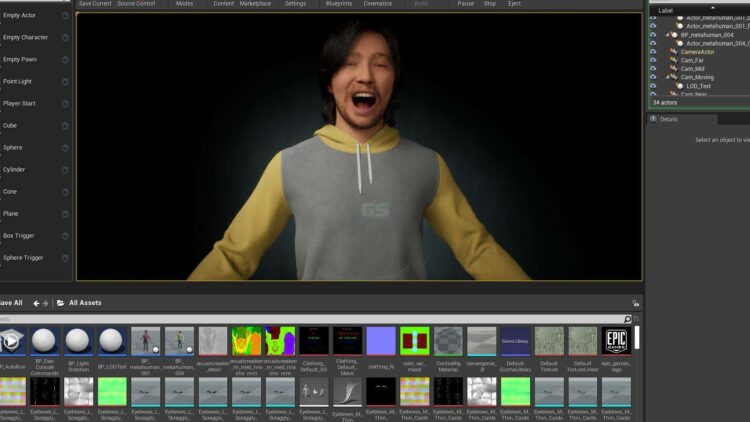Click the actor icon of LOD_Text

(x=680, y=86)
